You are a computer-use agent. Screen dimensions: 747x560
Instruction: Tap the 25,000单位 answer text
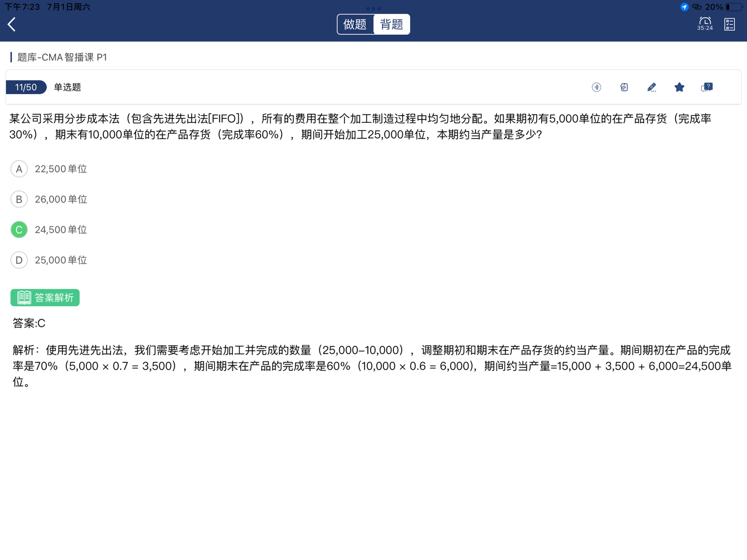61,260
